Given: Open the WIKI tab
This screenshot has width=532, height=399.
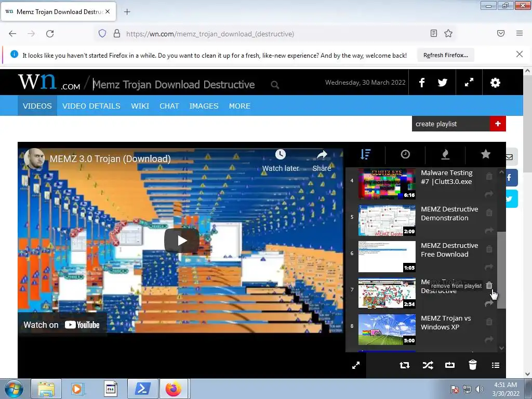Looking at the screenshot, I should (x=140, y=106).
